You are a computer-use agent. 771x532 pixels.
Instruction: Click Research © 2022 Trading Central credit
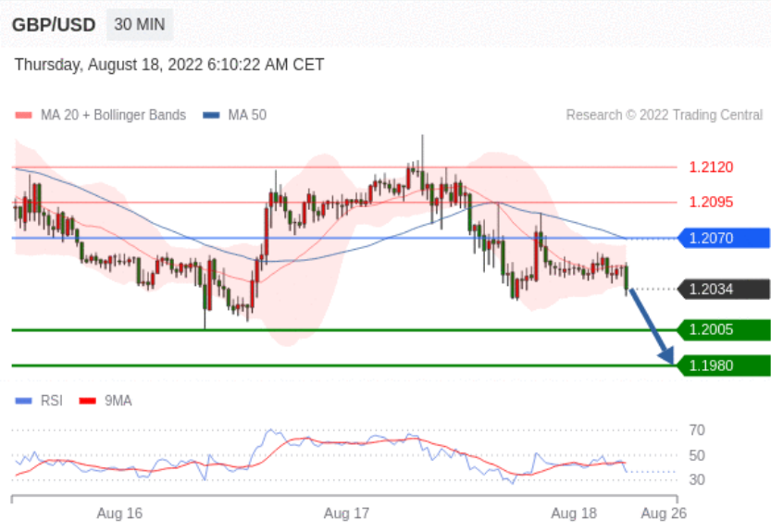[x=664, y=115]
